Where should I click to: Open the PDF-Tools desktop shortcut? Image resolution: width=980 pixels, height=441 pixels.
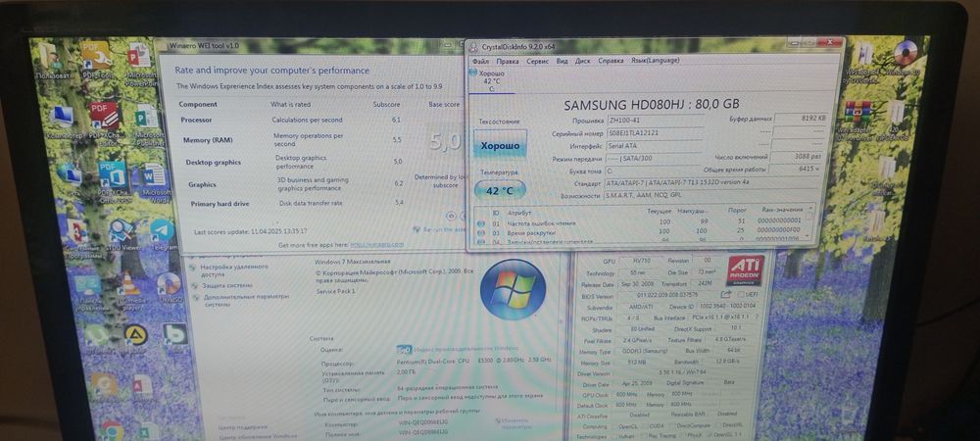point(97,60)
